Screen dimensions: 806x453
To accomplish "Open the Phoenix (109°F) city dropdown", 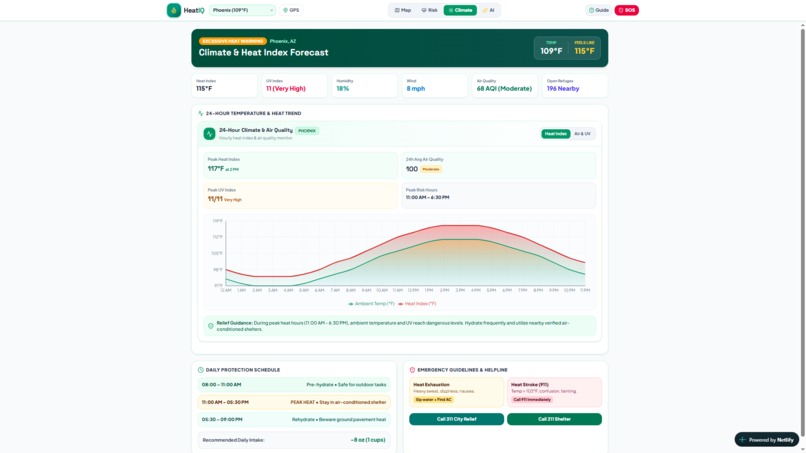I will pyautogui.click(x=242, y=10).
